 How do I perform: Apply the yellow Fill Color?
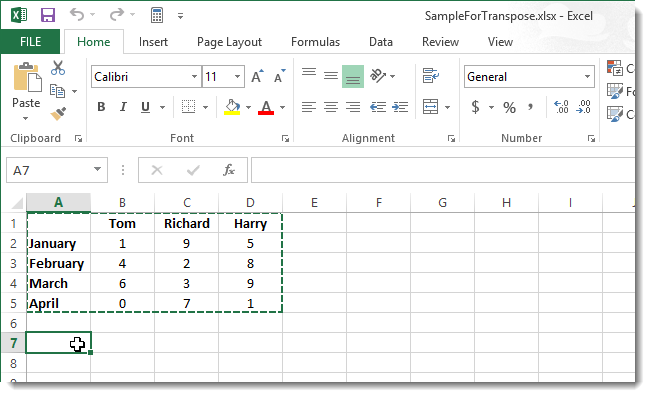tap(233, 107)
